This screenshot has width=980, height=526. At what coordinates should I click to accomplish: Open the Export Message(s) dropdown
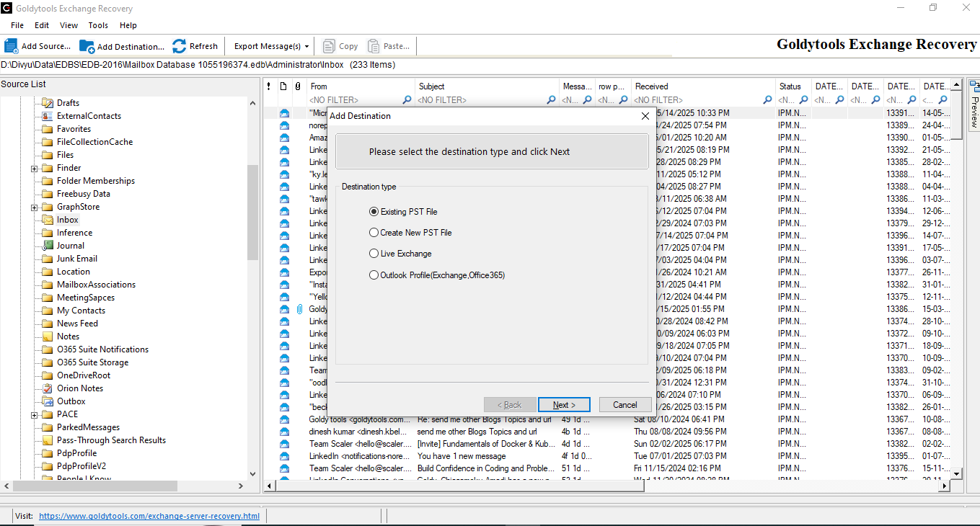(x=272, y=46)
